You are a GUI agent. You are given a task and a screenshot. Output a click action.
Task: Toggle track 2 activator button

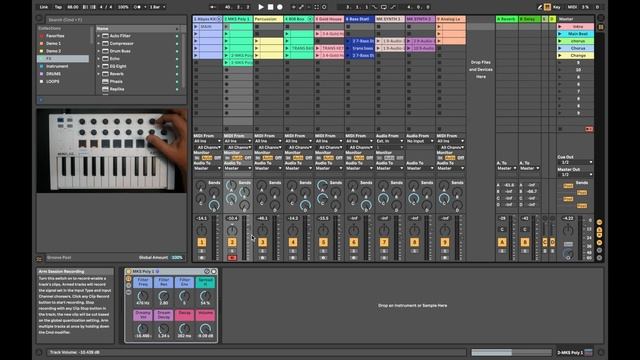[x=232, y=242]
